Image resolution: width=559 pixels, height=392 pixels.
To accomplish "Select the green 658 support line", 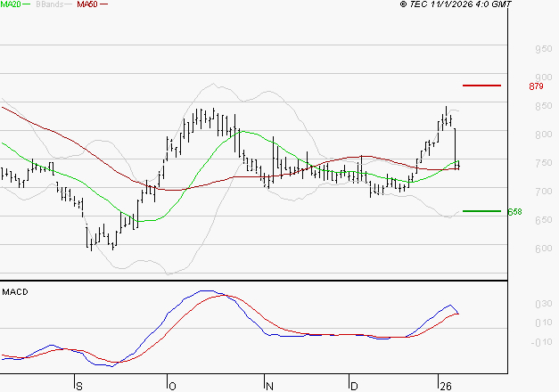I will click(x=481, y=211).
